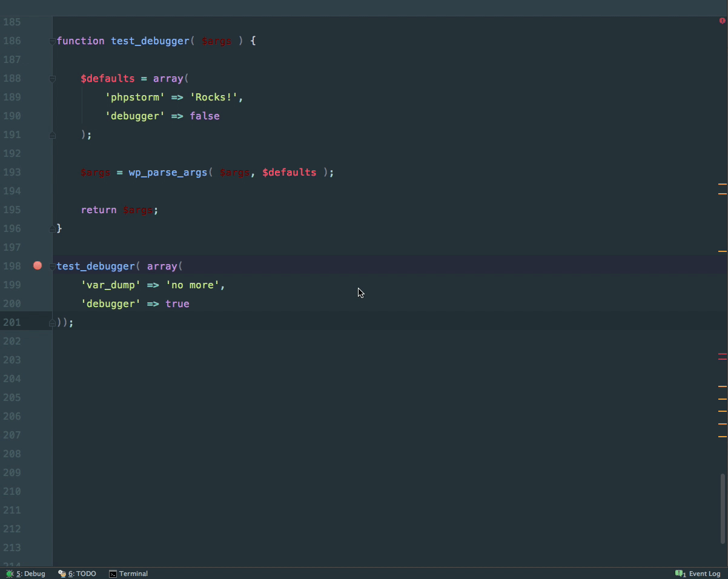Image resolution: width=728 pixels, height=579 pixels.
Task: Click line number 199 in the gutter
Action: 12,285
